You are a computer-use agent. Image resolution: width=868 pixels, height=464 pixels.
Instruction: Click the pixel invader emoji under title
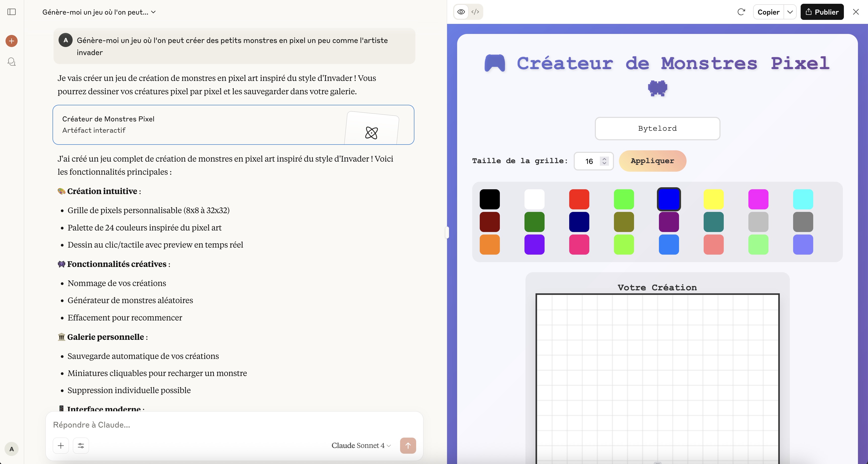click(x=657, y=88)
